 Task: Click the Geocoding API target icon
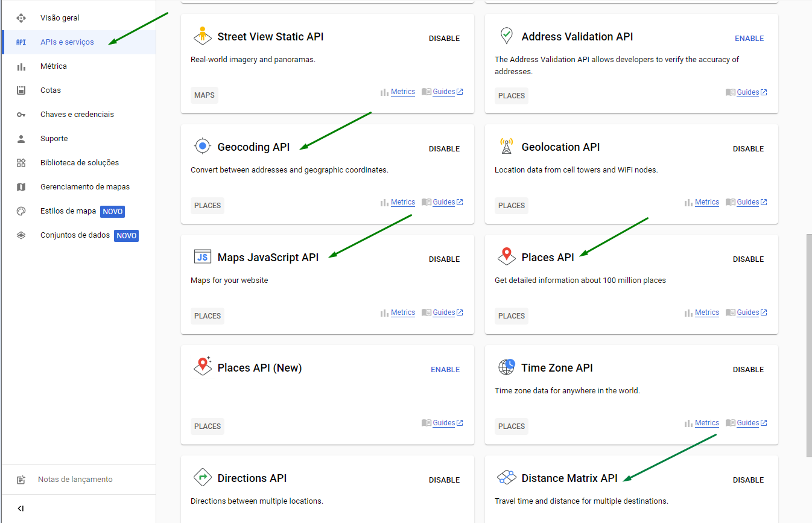pos(203,147)
